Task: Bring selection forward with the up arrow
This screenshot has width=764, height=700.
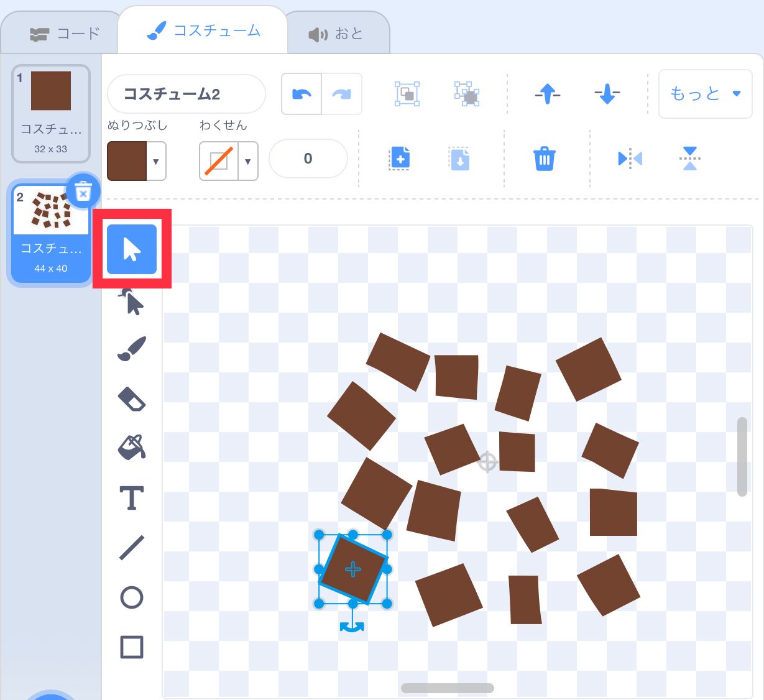Action: (546, 93)
